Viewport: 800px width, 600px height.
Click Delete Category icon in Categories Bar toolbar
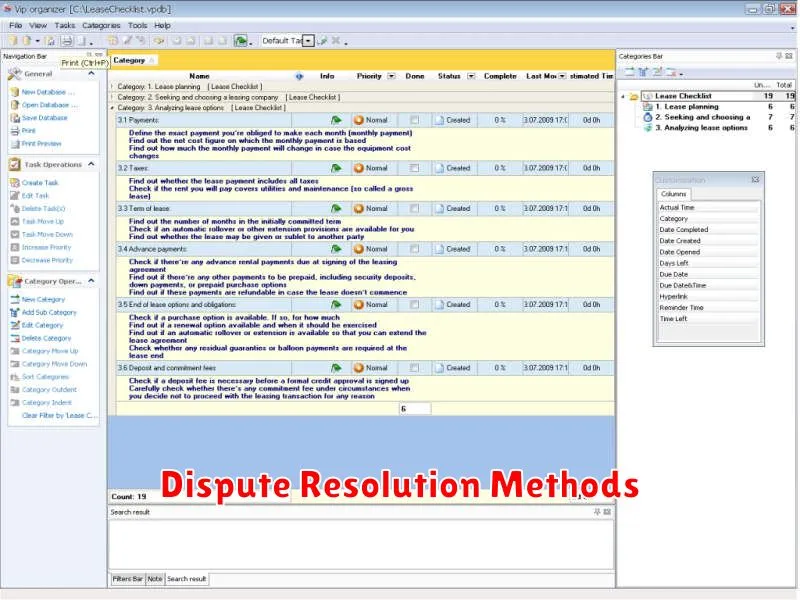[670, 72]
